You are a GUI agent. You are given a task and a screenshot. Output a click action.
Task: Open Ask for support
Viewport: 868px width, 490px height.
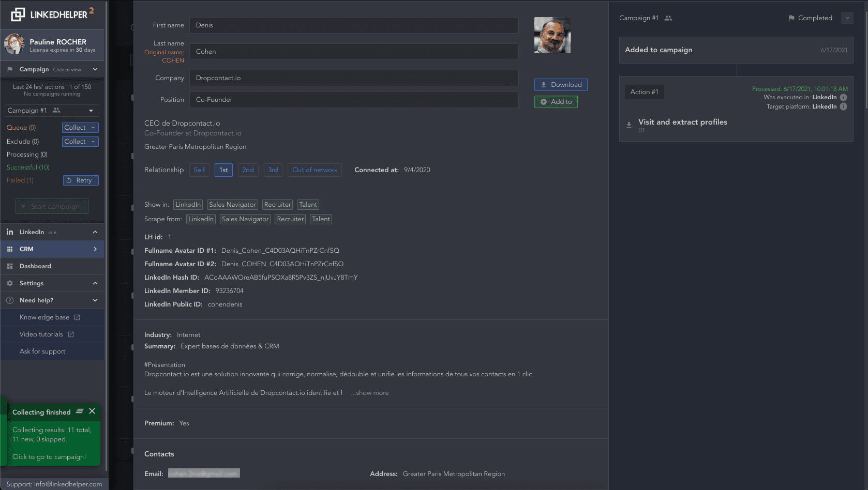42,351
